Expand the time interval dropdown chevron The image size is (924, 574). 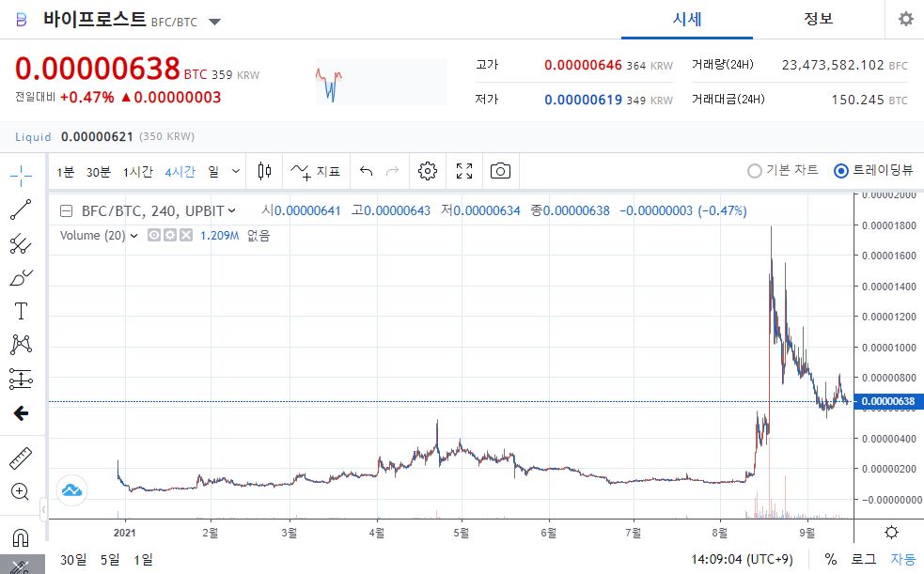(236, 171)
